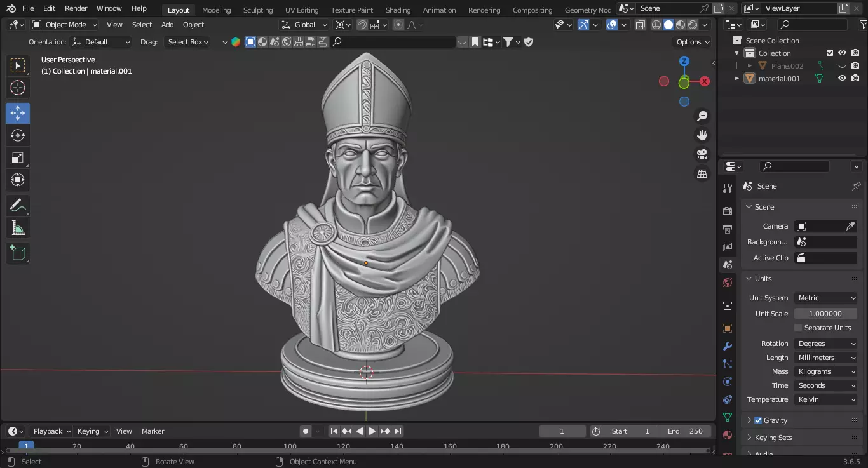Click the Options button

click(x=693, y=42)
